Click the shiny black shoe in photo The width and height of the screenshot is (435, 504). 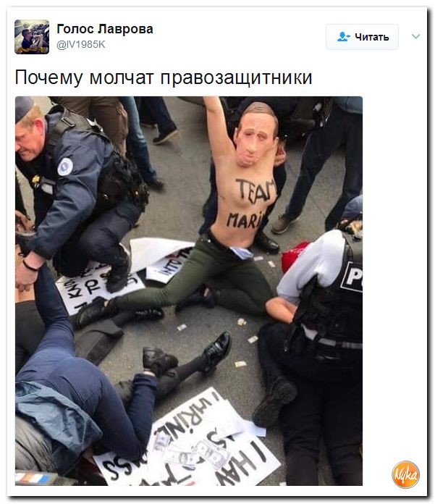216,351
